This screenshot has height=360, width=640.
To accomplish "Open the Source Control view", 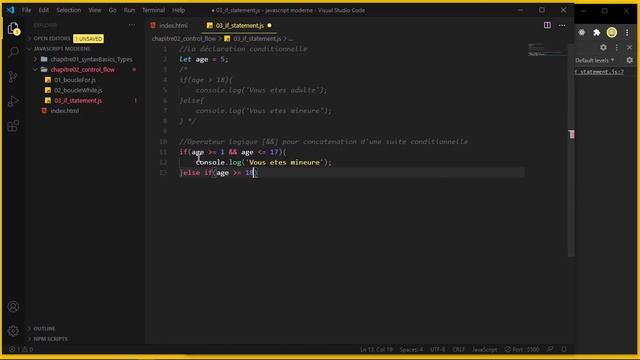I will tap(13, 76).
